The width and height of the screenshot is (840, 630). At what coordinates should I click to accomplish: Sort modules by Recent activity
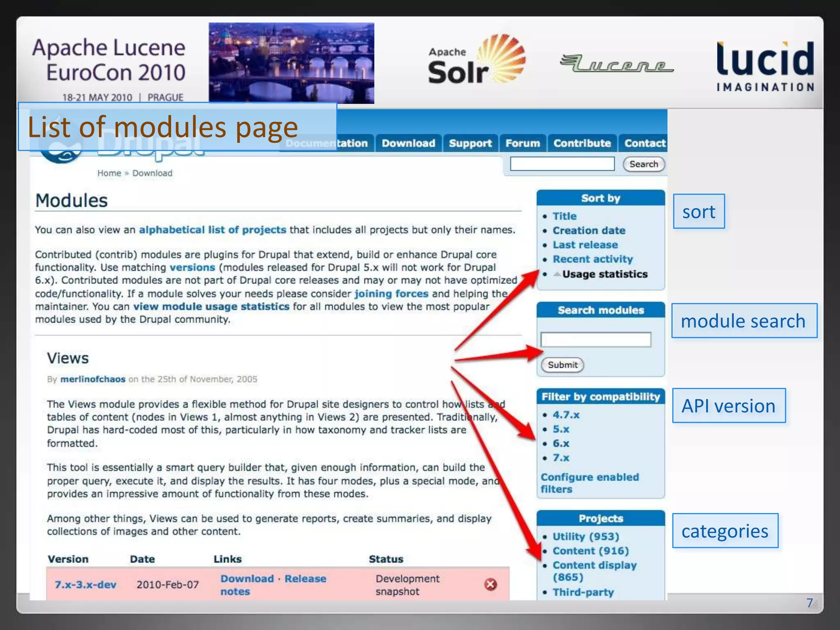pos(593,259)
